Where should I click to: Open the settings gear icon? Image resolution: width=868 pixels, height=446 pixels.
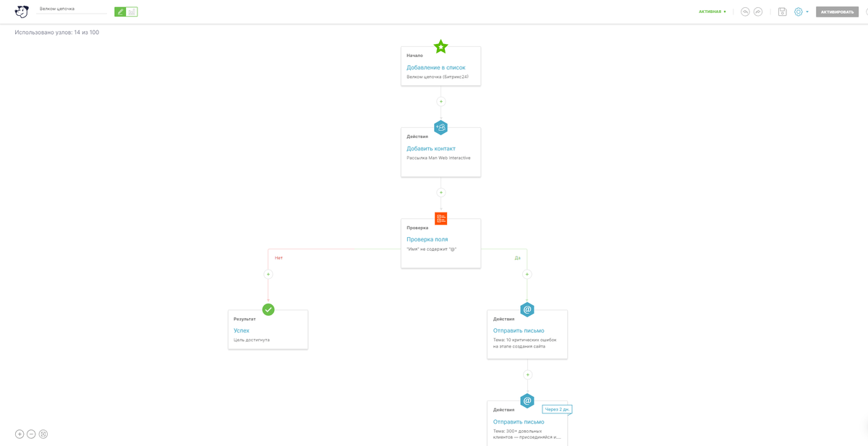(799, 12)
